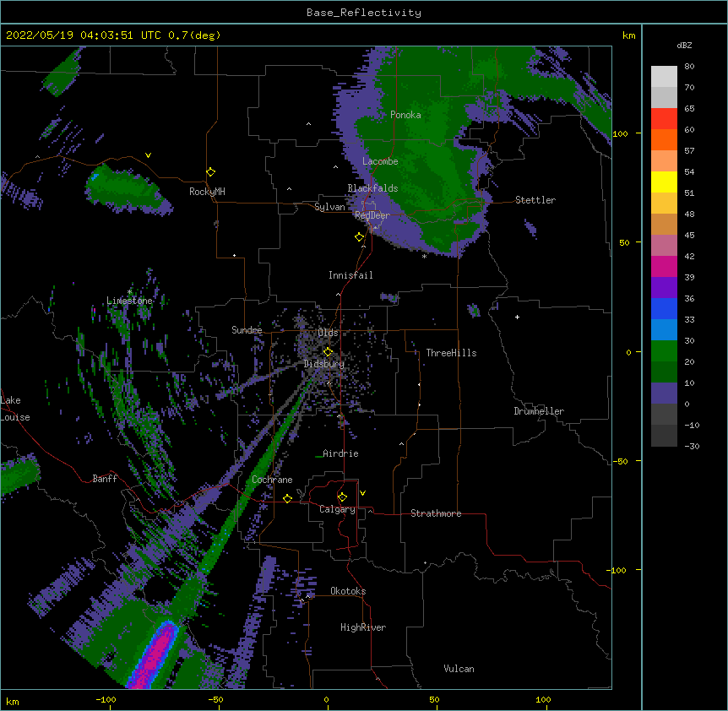Click the HighRiver label
The height and width of the screenshot is (711, 728).
pos(363,627)
